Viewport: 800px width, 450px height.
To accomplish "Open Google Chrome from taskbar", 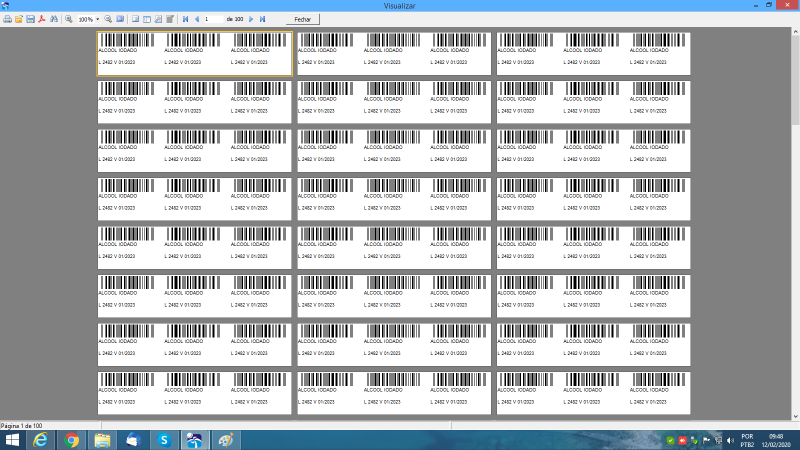I will pyautogui.click(x=71, y=440).
